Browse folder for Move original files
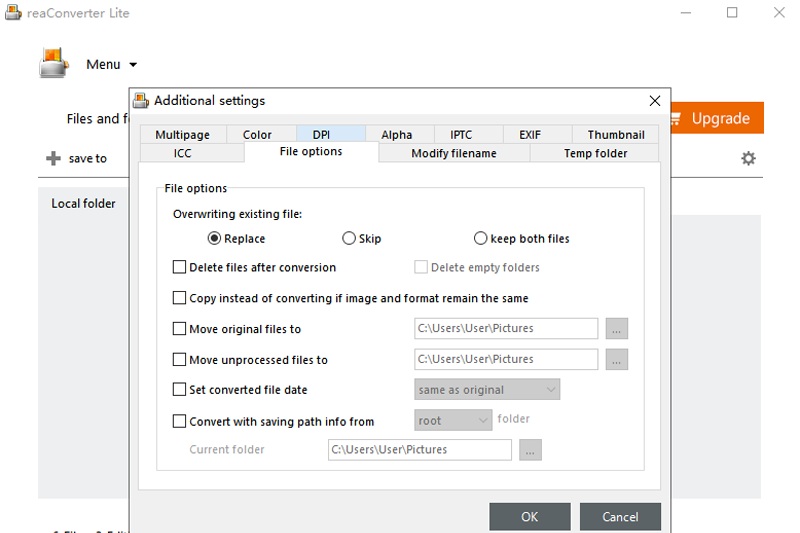The height and width of the screenshot is (533, 800). [x=617, y=329]
